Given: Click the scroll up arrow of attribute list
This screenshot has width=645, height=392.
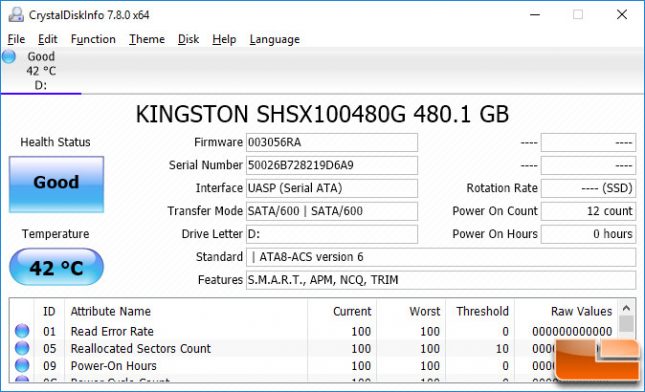Looking at the screenshot, I should (x=626, y=308).
